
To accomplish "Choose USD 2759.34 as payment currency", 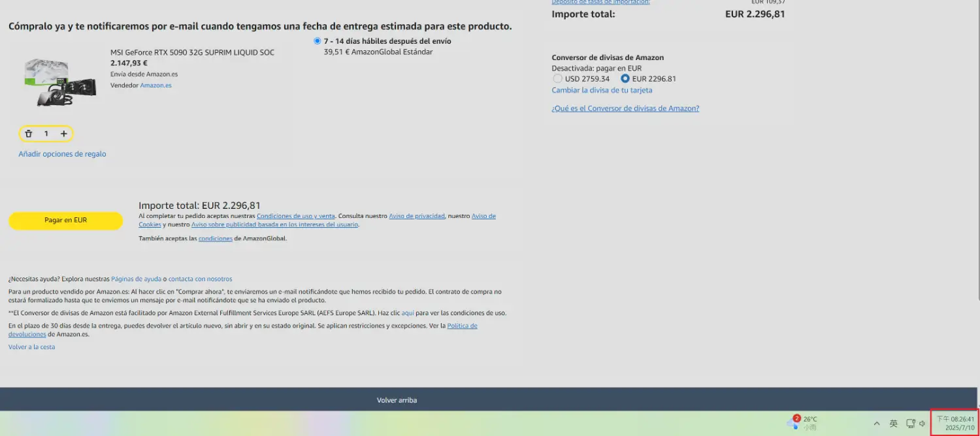I will (557, 79).
